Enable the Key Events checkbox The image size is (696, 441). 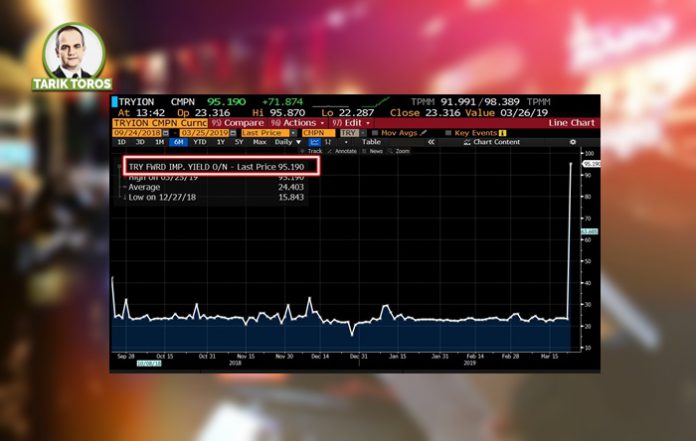pos(448,133)
